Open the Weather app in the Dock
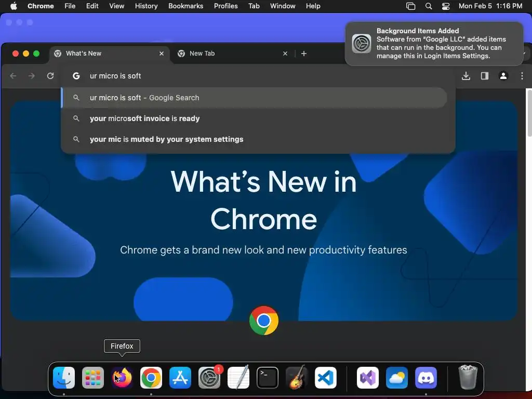532x399 pixels. click(396, 378)
